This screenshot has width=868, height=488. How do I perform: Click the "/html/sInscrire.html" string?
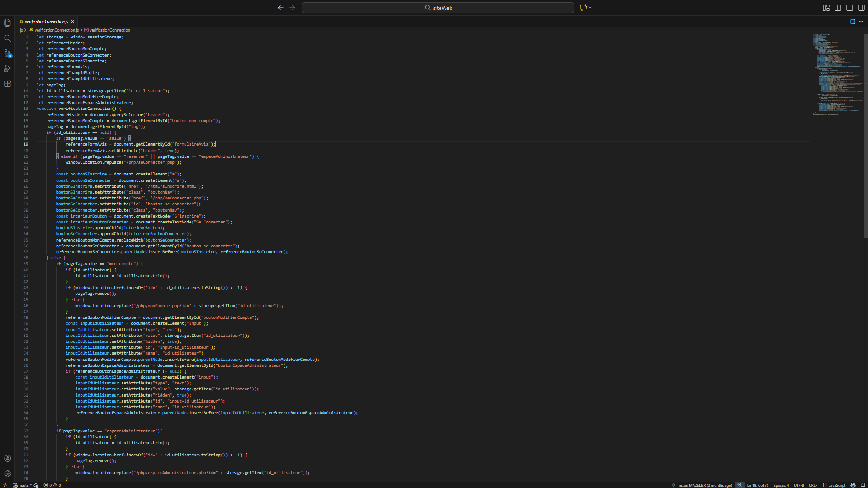click(171, 186)
